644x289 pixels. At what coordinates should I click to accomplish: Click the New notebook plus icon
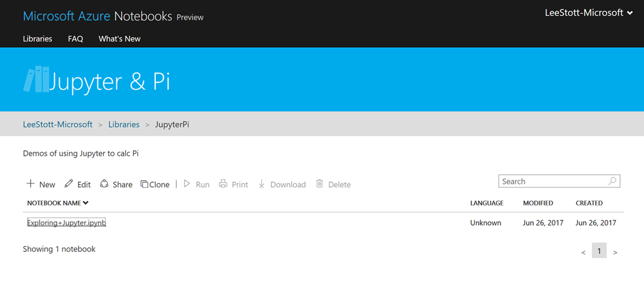(x=30, y=184)
